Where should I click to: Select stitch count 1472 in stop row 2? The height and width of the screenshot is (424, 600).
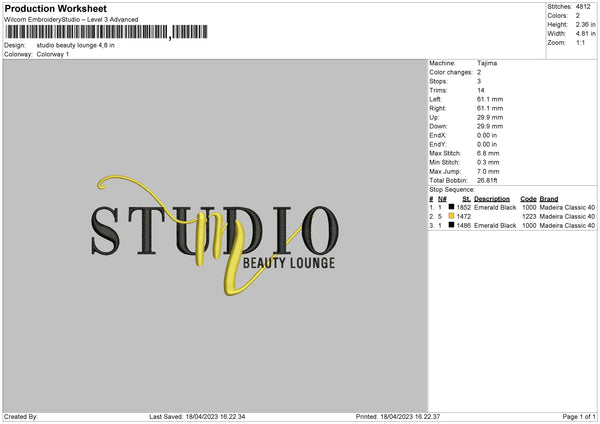464,217
